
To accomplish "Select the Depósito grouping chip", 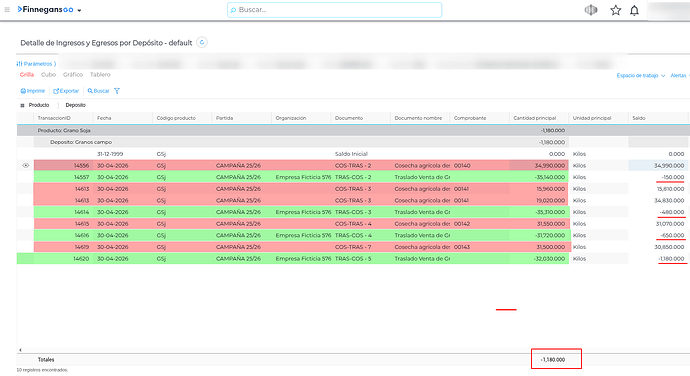I will [x=76, y=105].
